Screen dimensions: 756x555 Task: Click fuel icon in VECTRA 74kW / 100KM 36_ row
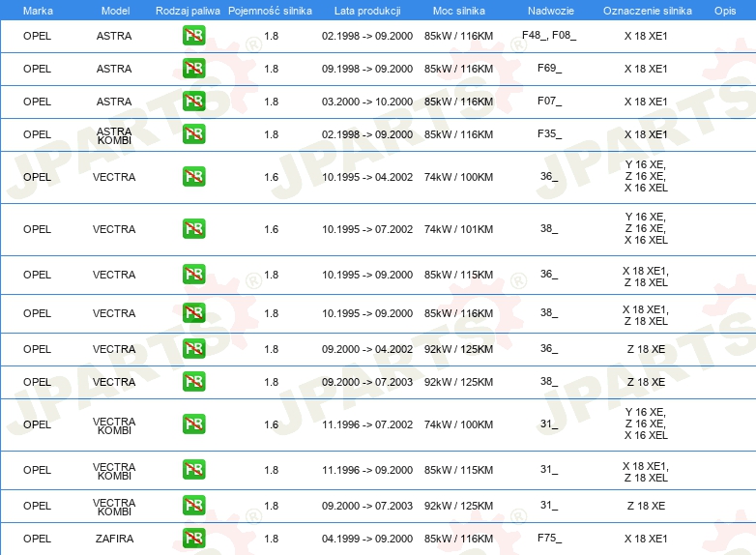(193, 177)
